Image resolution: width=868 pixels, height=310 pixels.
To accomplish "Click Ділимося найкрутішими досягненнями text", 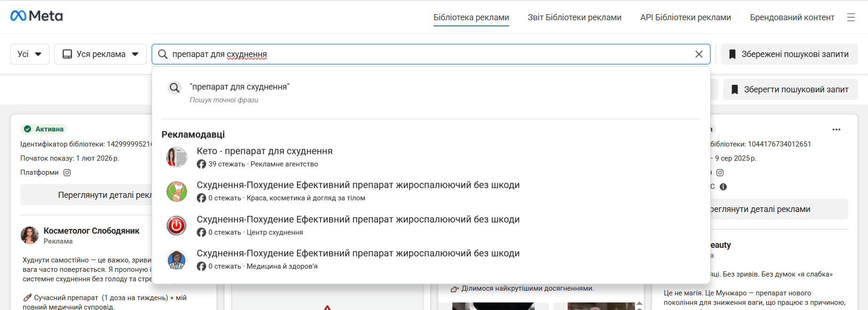I will pyautogui.click(x=528, y=288).
